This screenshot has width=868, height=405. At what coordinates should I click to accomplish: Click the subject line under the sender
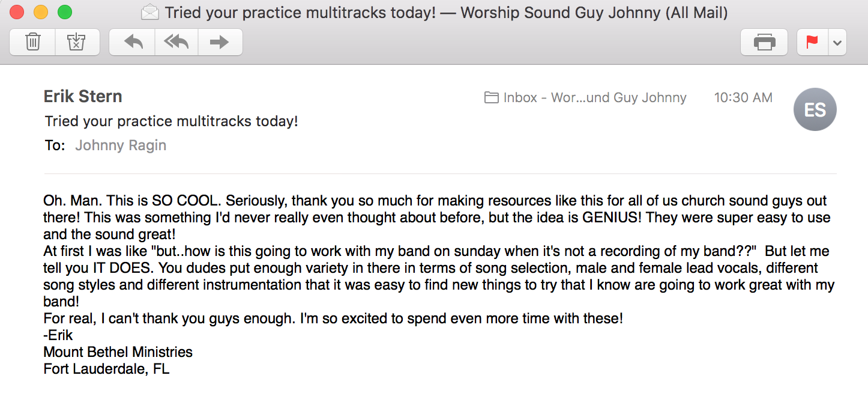(x=172, y=121)
